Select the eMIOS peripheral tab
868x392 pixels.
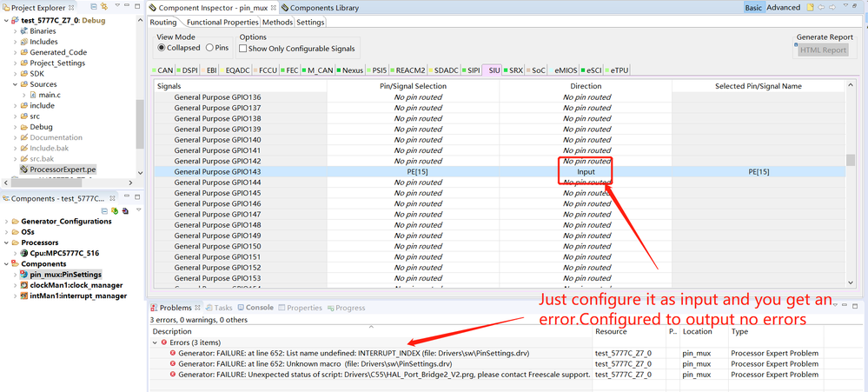pyautogui.click(x=562, y=70)
